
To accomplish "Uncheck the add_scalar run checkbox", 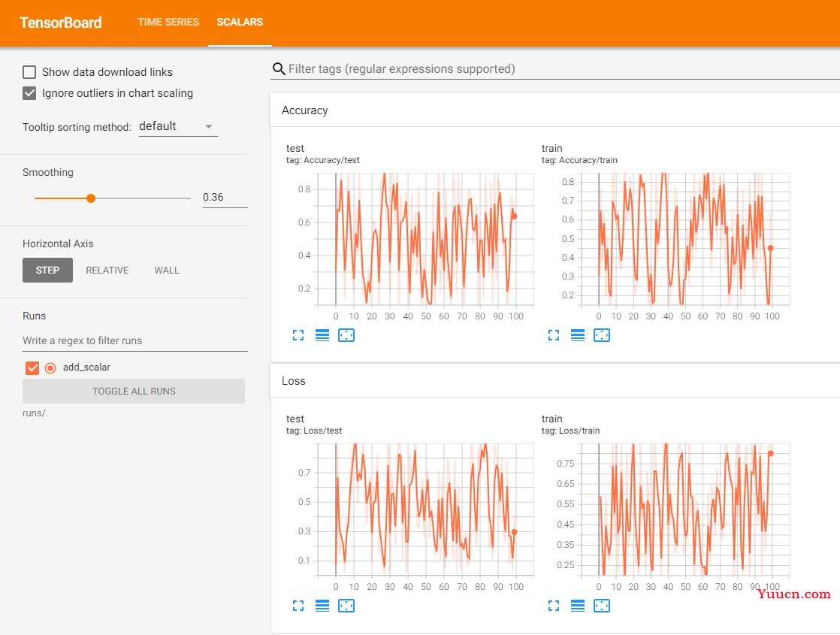I will point(32,367).
